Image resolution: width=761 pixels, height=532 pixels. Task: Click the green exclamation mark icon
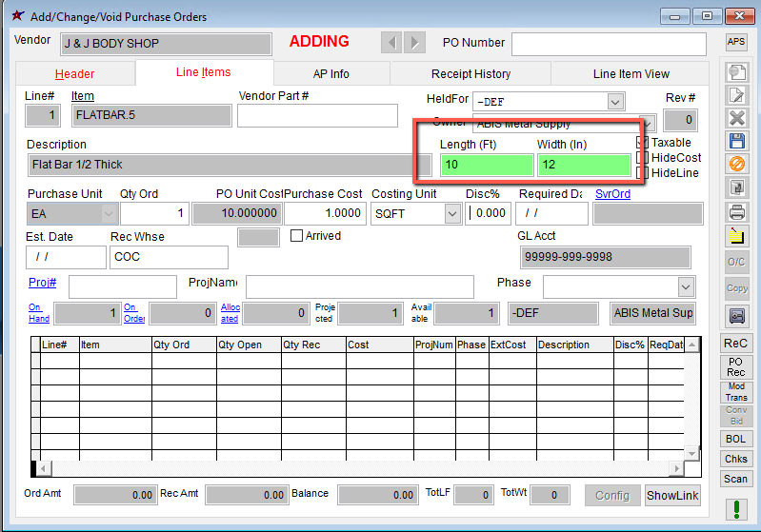[736, 510]
